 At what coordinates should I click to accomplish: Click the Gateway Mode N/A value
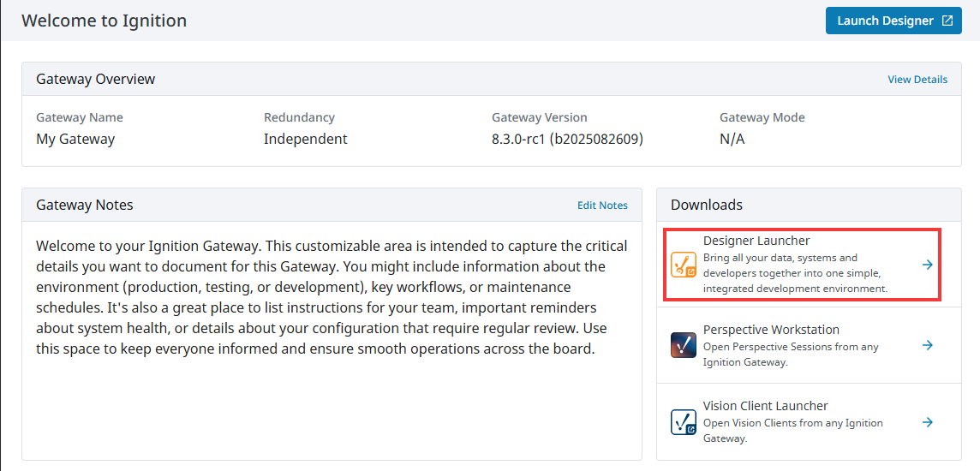732,139
